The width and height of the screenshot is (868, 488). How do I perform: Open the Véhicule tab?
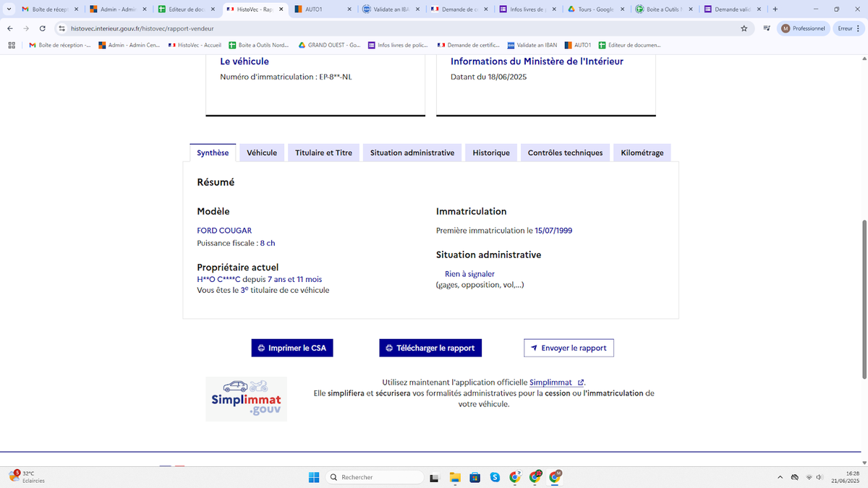click(x=262, y=153)
